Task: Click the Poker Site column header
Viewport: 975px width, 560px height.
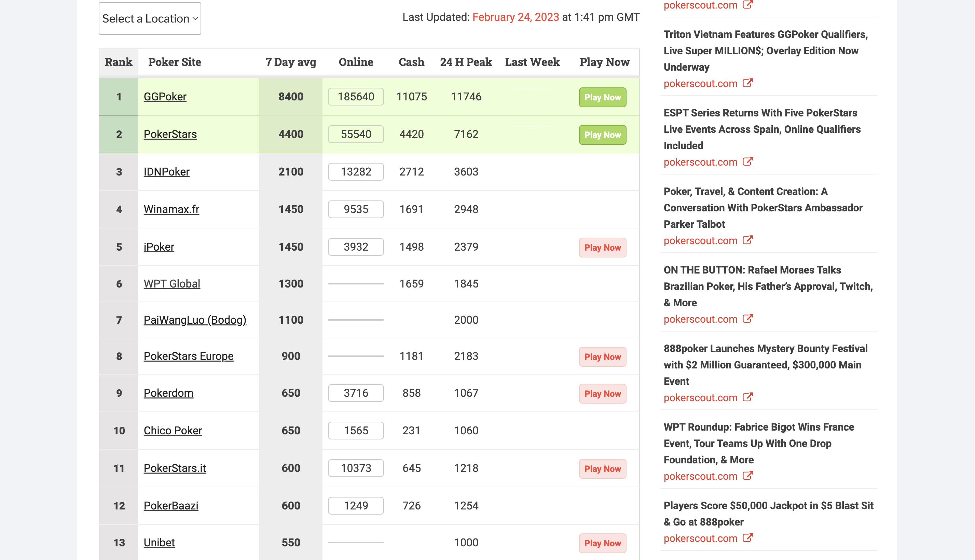Action: 174,62
